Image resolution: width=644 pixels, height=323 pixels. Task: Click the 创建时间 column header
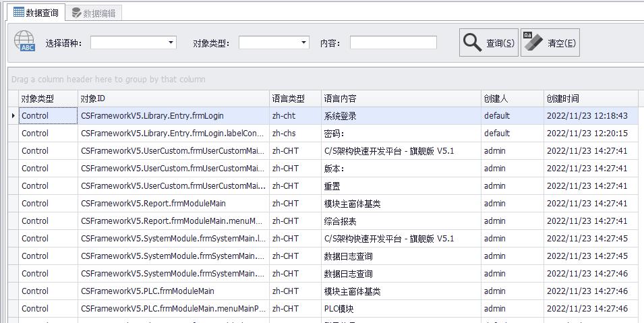[590, 98]
